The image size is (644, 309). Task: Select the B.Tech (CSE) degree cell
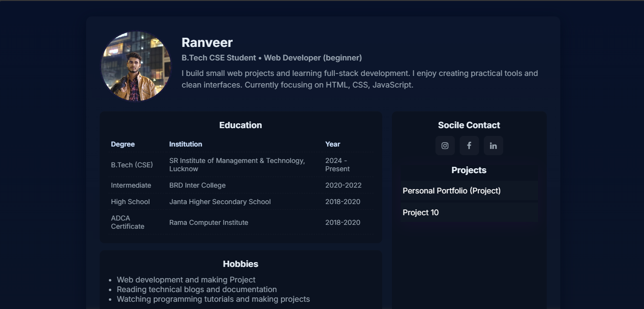(132, 165)
